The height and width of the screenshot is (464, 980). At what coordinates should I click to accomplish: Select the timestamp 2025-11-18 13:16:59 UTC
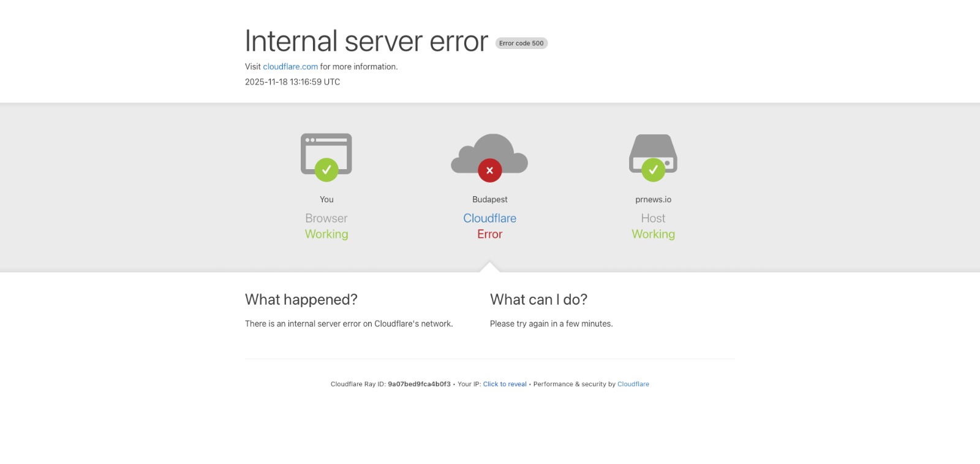tap(292, 82)
